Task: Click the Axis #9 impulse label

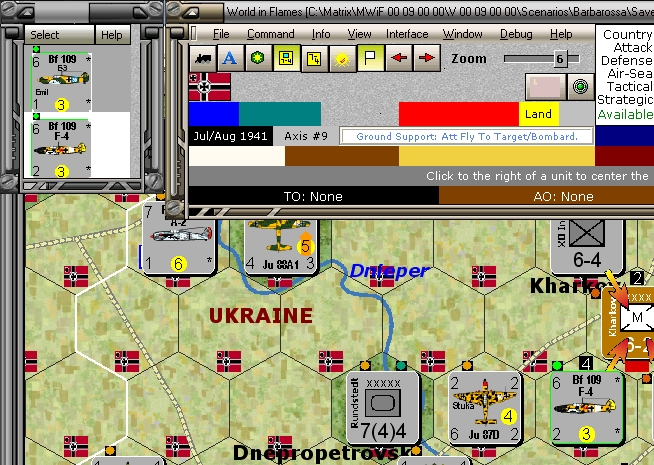Action: tap(306, 136)
